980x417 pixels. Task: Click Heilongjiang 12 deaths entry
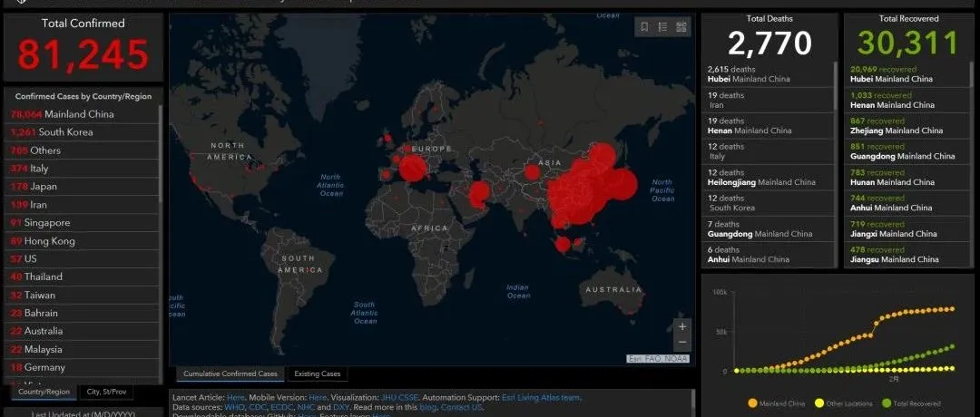click(769, 178)
